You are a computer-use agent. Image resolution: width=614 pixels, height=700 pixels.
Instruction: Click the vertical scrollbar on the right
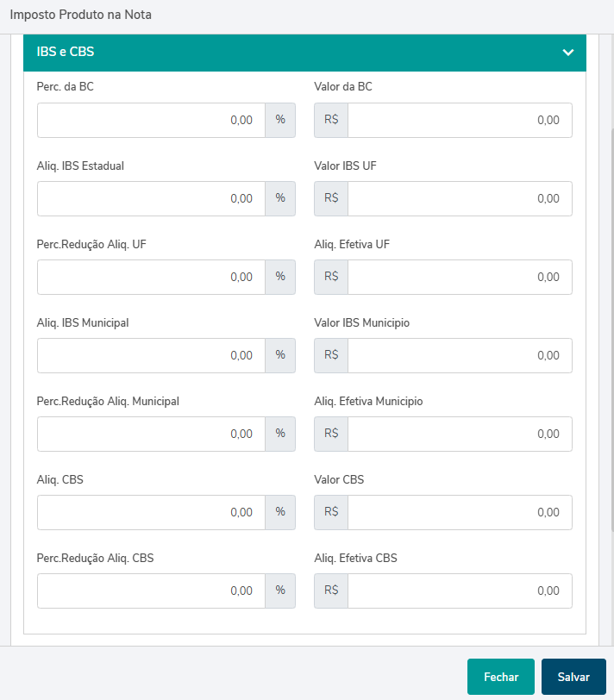click(x=612, y=330)
